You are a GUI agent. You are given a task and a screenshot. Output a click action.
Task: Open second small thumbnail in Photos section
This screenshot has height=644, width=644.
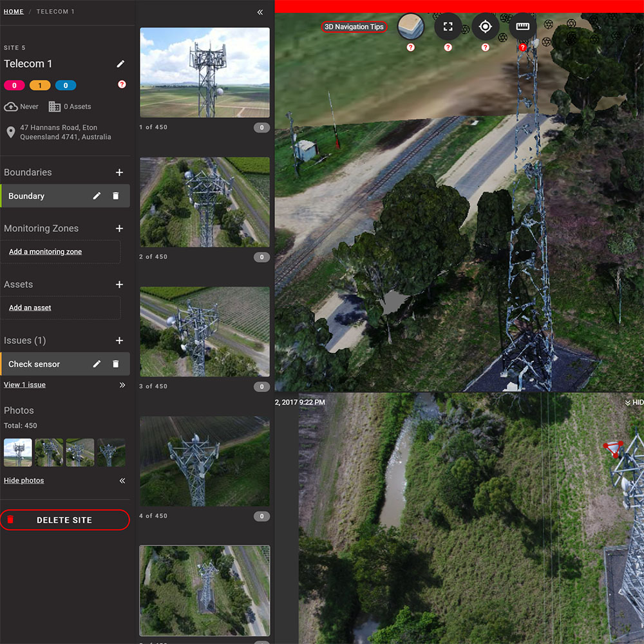click(x=49, y=453)
